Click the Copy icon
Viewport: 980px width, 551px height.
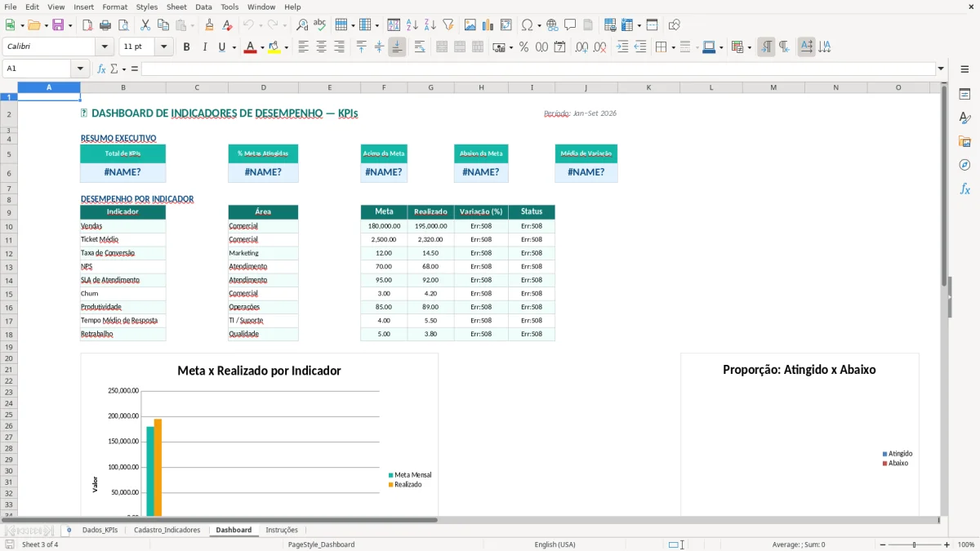coord(163,25)
